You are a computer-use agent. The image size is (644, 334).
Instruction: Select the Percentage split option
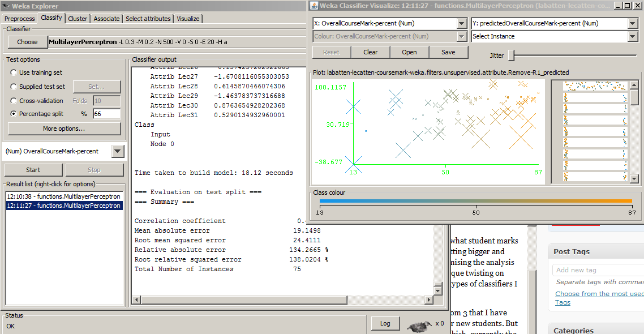coord(37,114)
